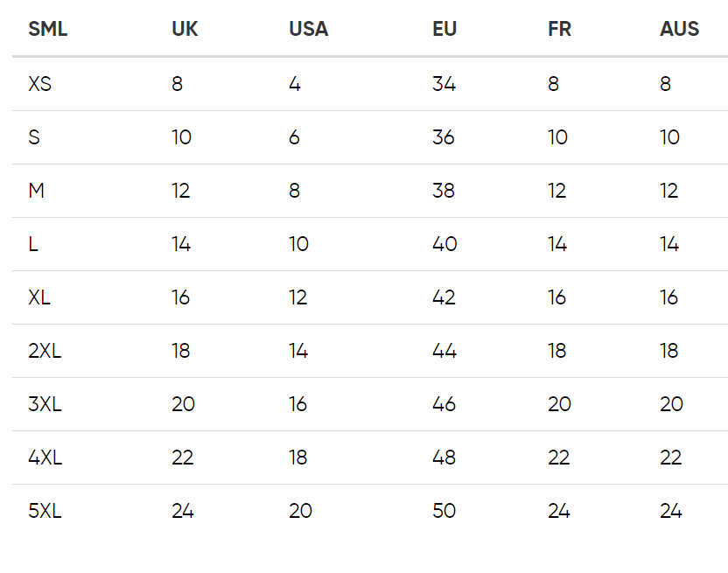The height and width of the screenshot is (573, 728).
Task: Click EU size 46 cell
Action: [444, 404]
